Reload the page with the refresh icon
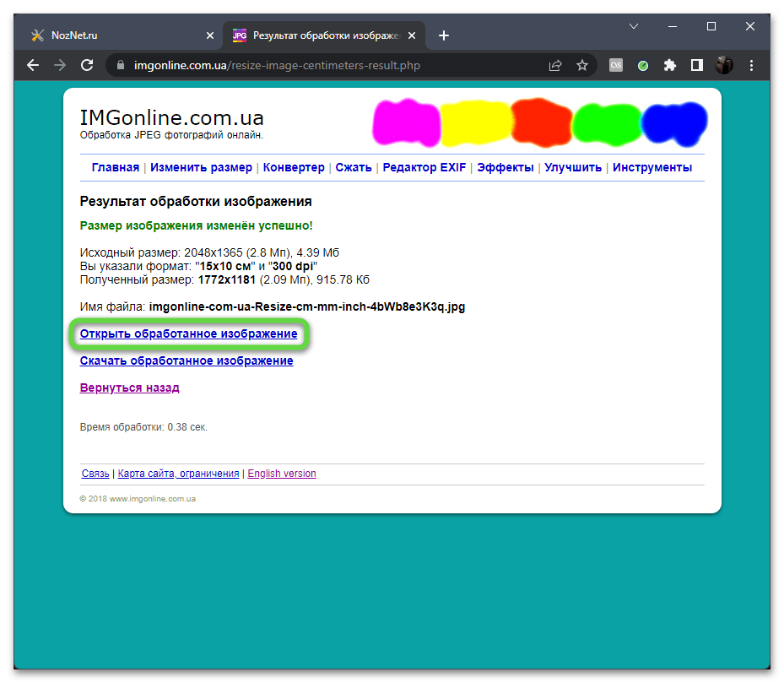The height and width of the screenshot is (683, 784). point(86,65)
